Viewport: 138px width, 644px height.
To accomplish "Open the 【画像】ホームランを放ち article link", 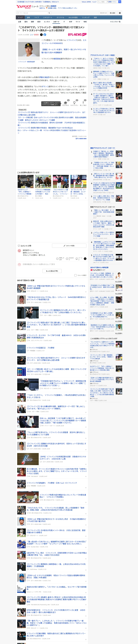I will click(64, 51).
